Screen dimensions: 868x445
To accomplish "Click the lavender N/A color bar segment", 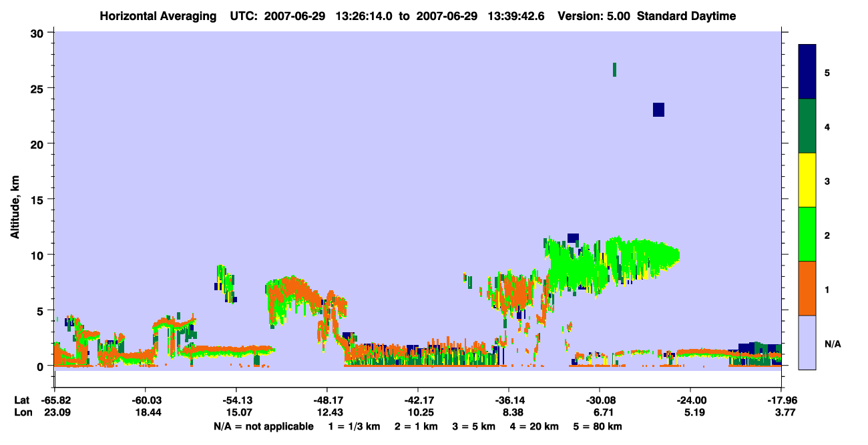I will 807,342.
